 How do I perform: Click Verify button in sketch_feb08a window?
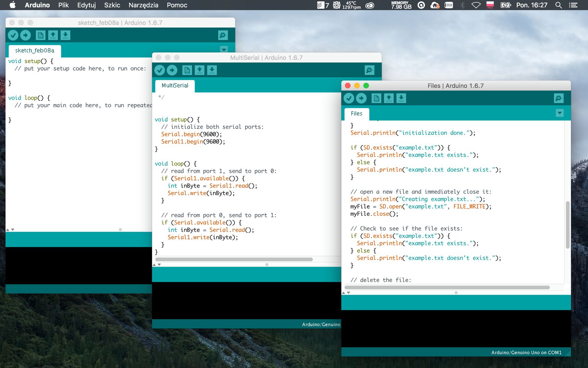13,35
